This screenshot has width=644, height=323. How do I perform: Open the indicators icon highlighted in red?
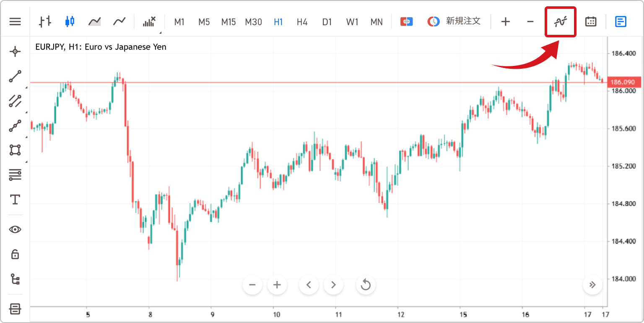[560, 22]
